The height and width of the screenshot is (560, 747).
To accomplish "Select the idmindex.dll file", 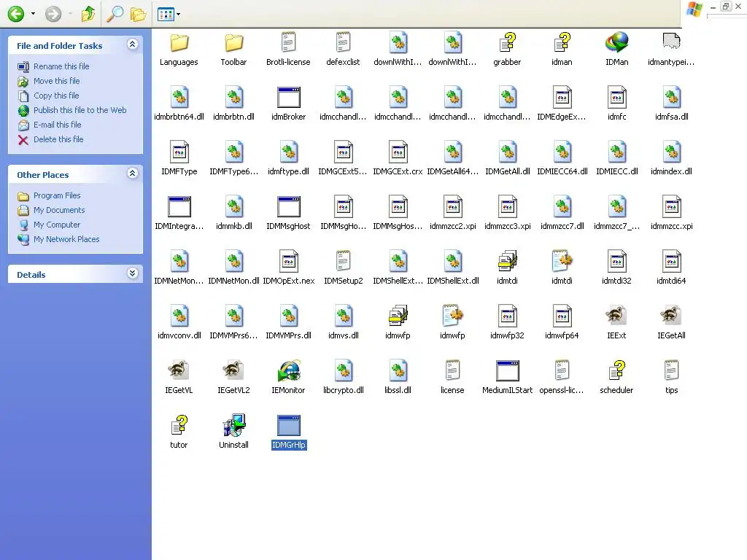I will click(x=671, y=158).
